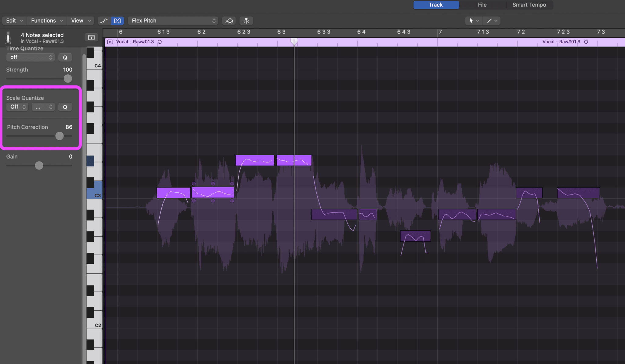Viewport: 625px width, 364px height.
Task: Open the View menu
Action: pyautogui.click(x=80, y=20)
